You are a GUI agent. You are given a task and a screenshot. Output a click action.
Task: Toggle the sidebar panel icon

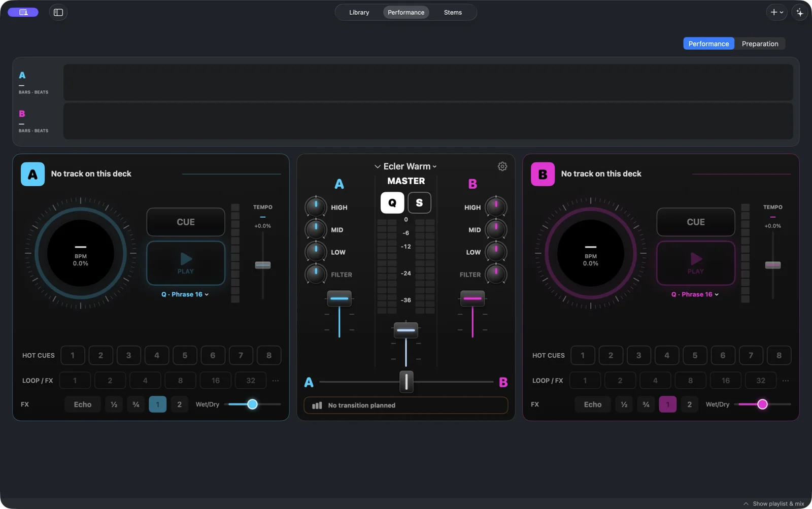tap(58, 12)
